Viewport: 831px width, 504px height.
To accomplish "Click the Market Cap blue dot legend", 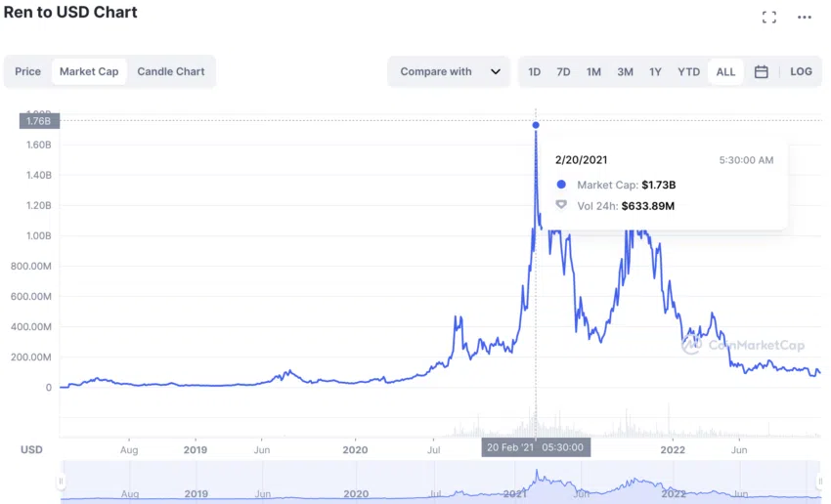I will pos(561,185).
